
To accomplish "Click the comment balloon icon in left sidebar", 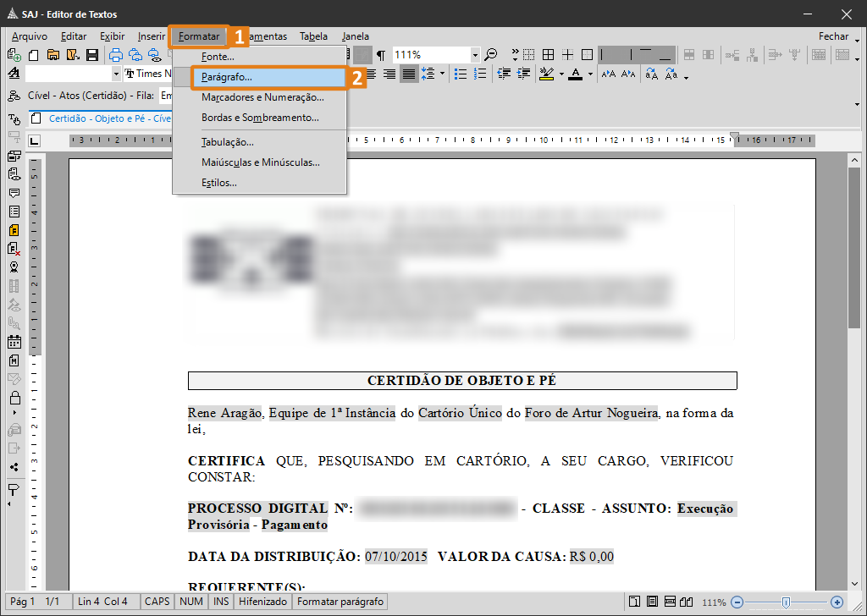I will (14, 193).
